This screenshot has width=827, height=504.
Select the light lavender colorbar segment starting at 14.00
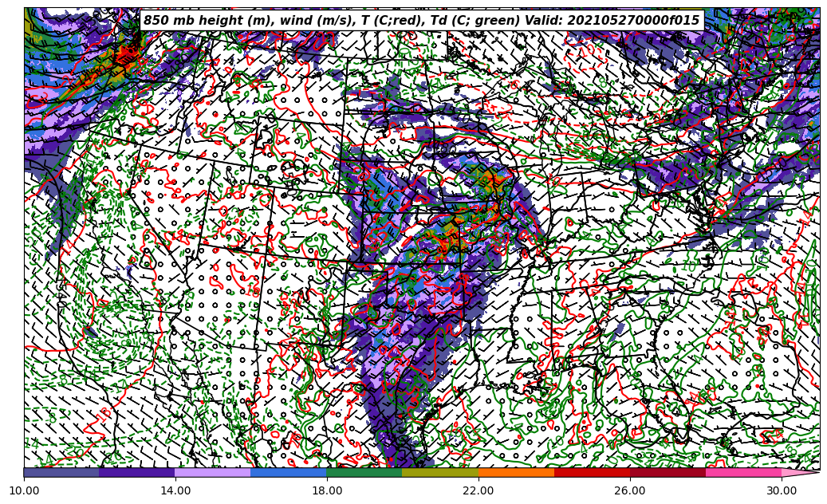(x=213, y=472)
